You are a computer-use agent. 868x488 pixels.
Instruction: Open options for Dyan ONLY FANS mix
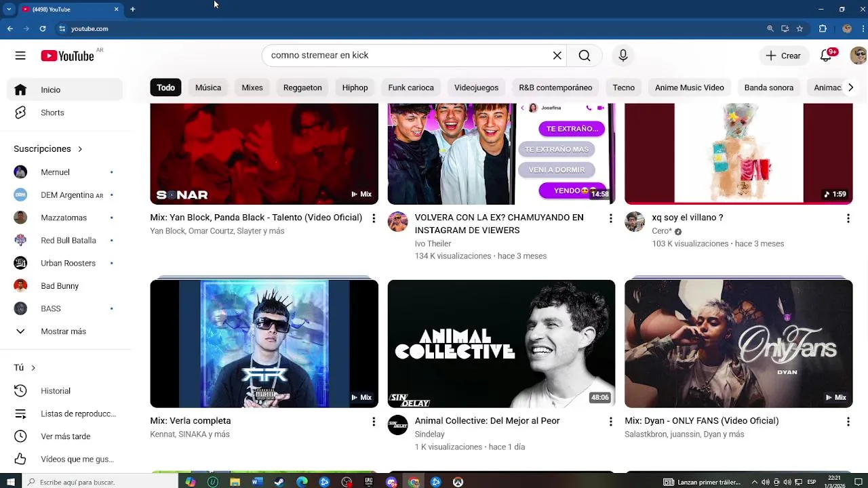pos(848,422)
